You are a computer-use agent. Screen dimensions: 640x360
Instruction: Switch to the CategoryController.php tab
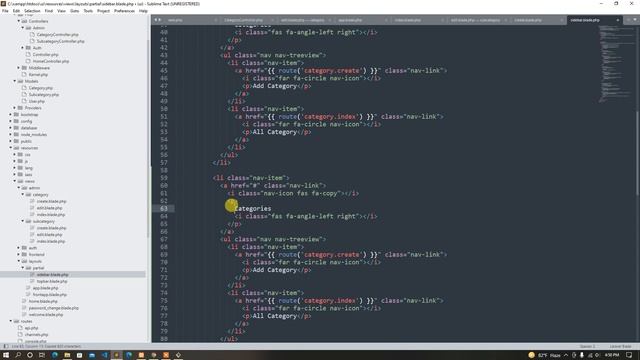[243, 20]
